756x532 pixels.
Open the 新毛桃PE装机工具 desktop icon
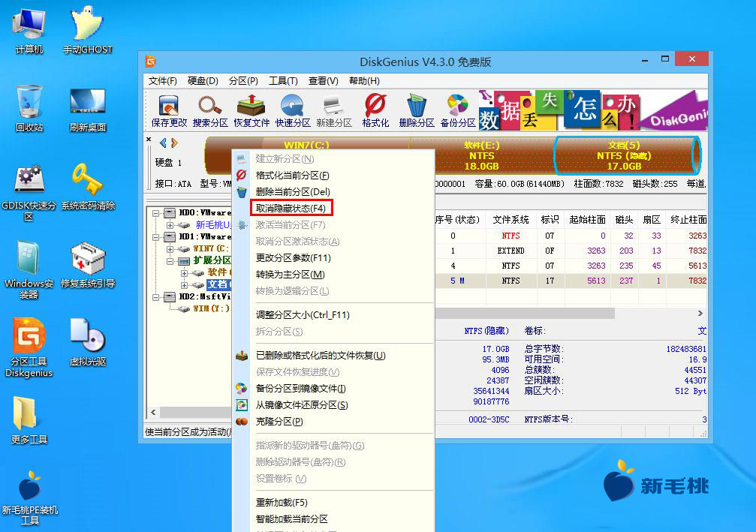[x=29, y=498]
